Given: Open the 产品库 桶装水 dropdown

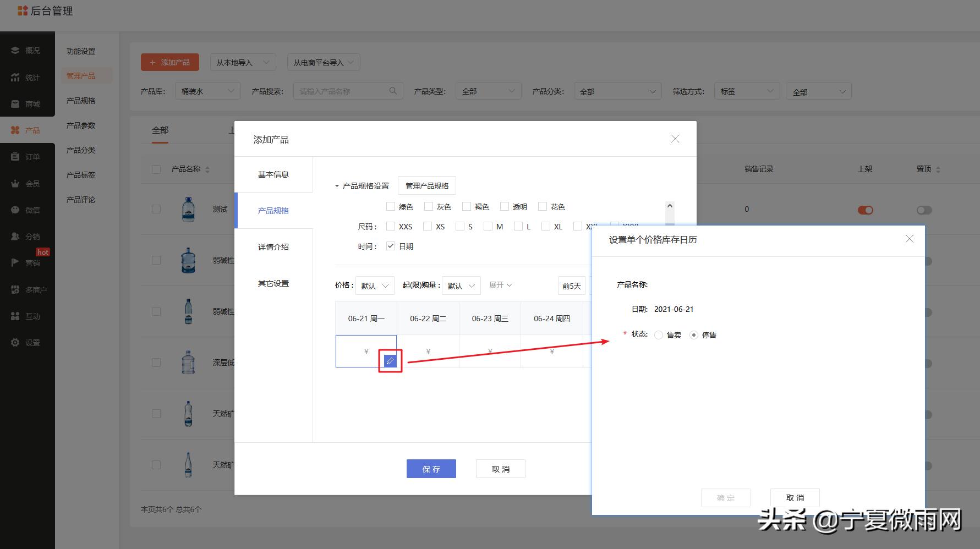Looking at the screenshot, I should click(207, 90).
